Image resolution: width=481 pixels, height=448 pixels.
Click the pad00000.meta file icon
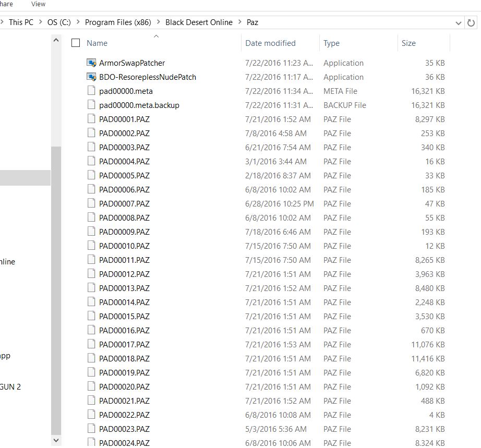[x=92, y=91]
